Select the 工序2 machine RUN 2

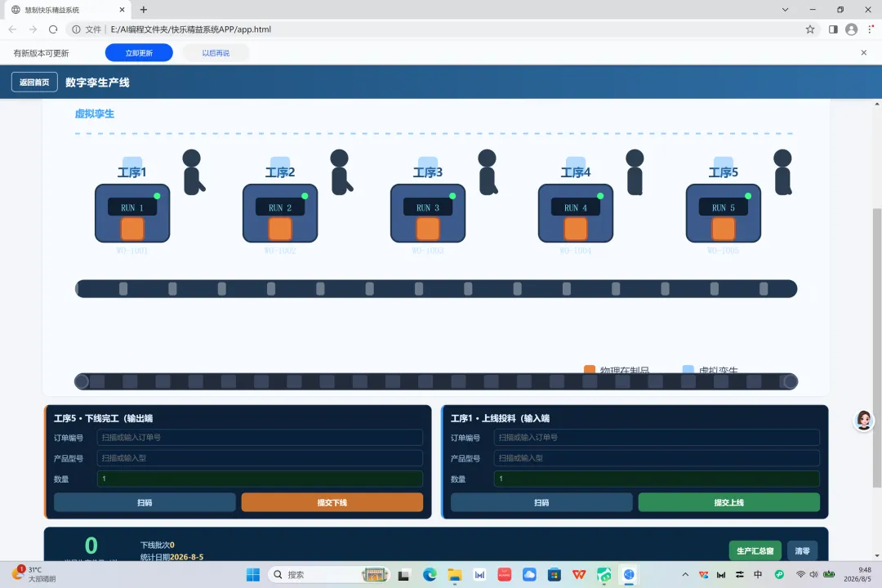coord(280,213)
